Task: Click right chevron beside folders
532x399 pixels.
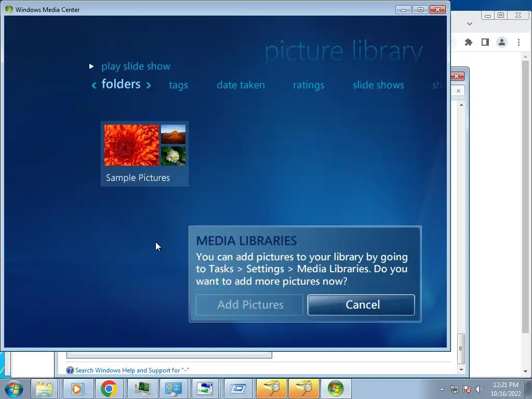Action: coord(148,85)
